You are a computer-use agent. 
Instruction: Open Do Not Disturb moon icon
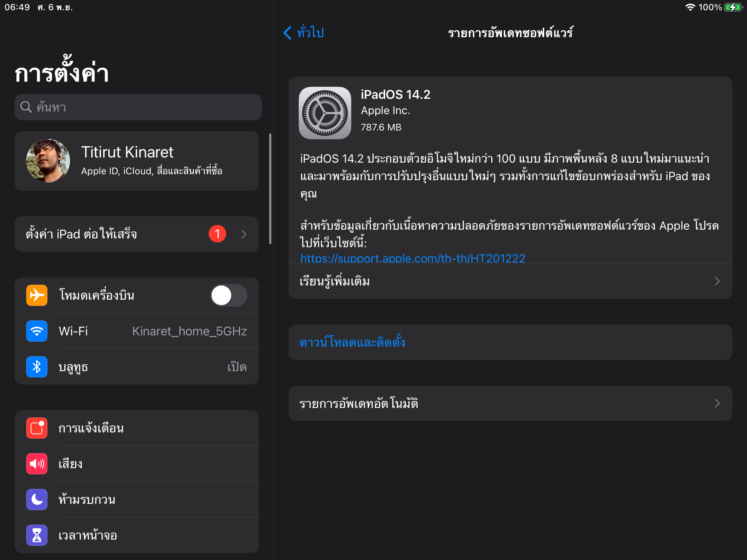click(x=37, y=499)
